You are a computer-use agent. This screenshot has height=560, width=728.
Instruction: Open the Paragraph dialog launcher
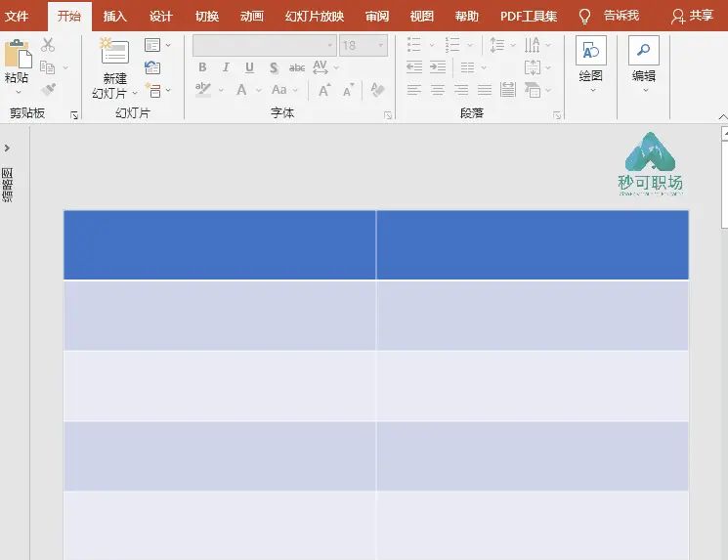557,115
